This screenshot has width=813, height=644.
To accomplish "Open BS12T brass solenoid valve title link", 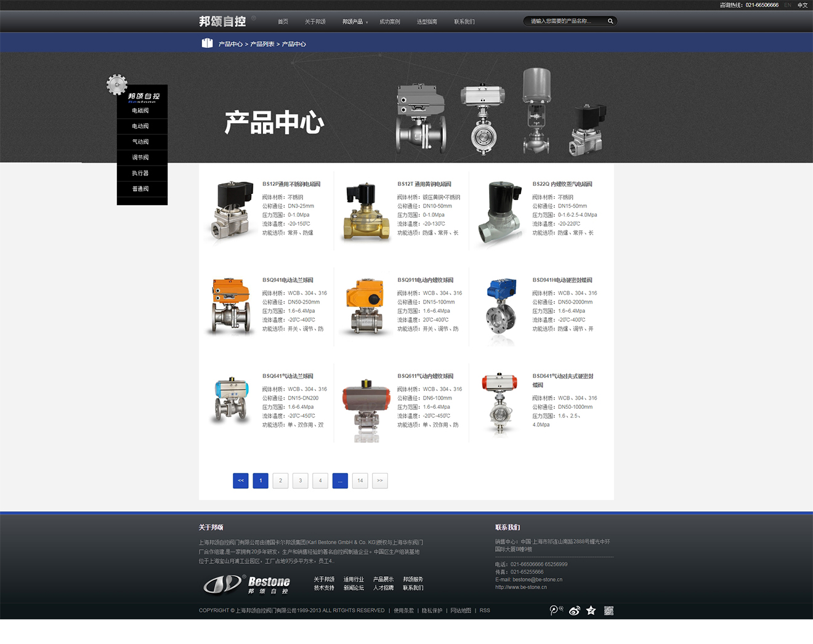I will click(424, 184).
